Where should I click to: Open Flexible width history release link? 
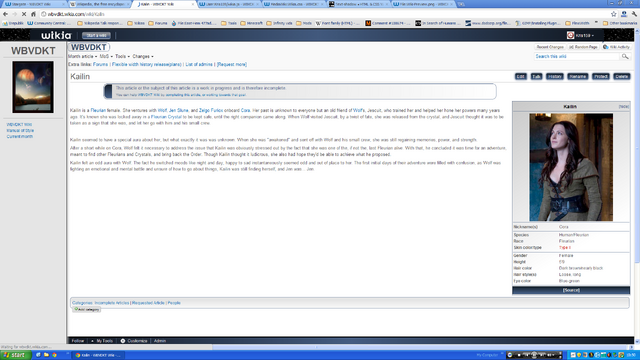(147, 64)
